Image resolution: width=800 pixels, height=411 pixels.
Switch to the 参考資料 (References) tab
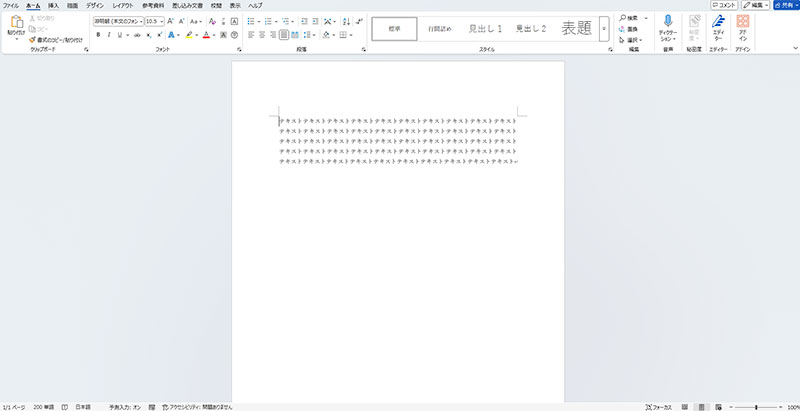click(152, 6)
